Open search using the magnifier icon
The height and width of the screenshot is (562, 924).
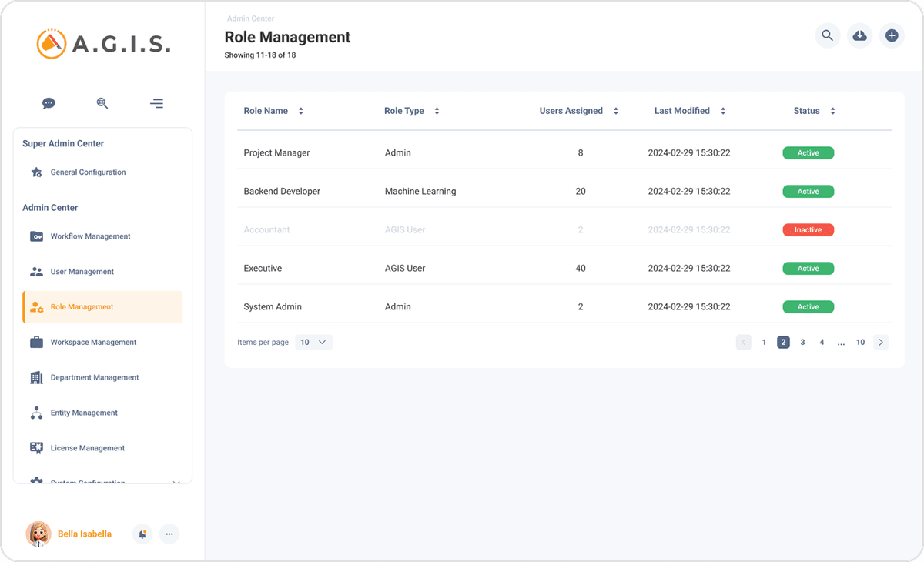point(827,35)
